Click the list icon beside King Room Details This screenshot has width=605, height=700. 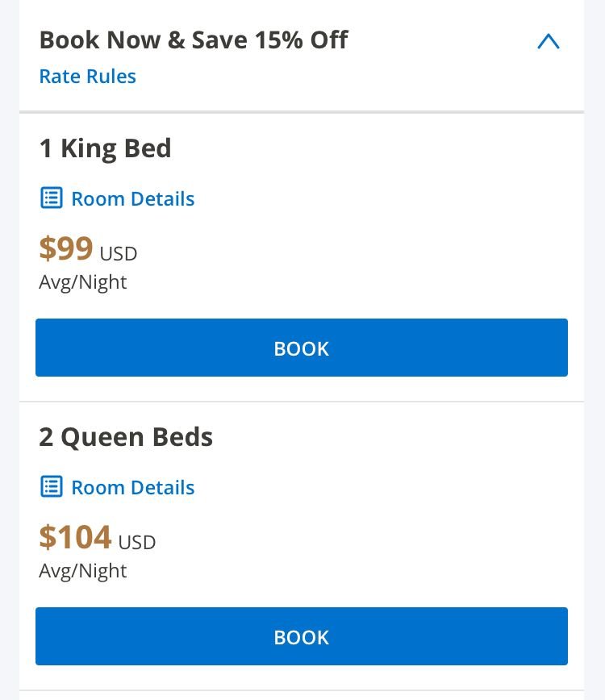coord(51,198)
